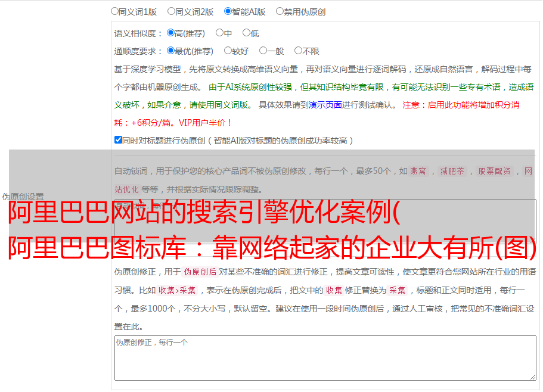Click the 燕窝 example keyword
The height and width of the screenshot is (392, 543).
point(418,171)
